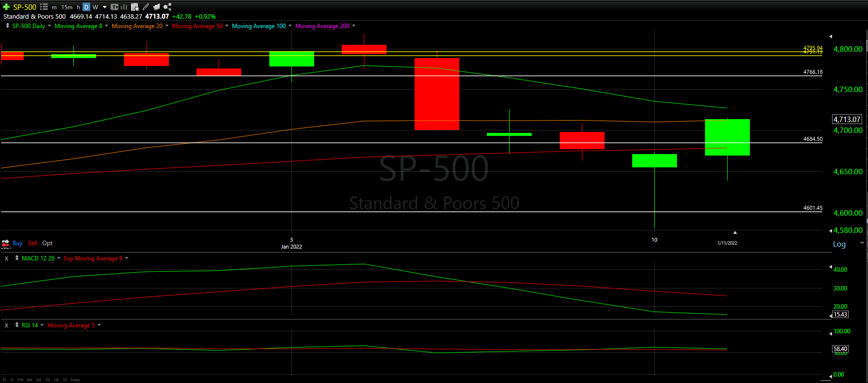Switch chart to the 'm' minute interval

54,7
